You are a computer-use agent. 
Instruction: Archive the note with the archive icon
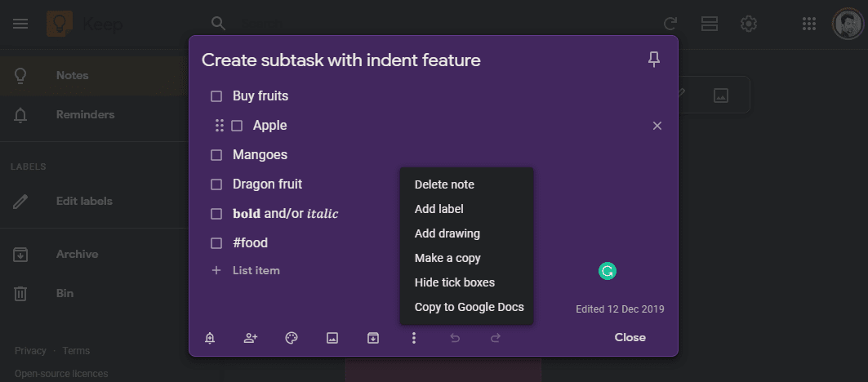click(373, 338)
